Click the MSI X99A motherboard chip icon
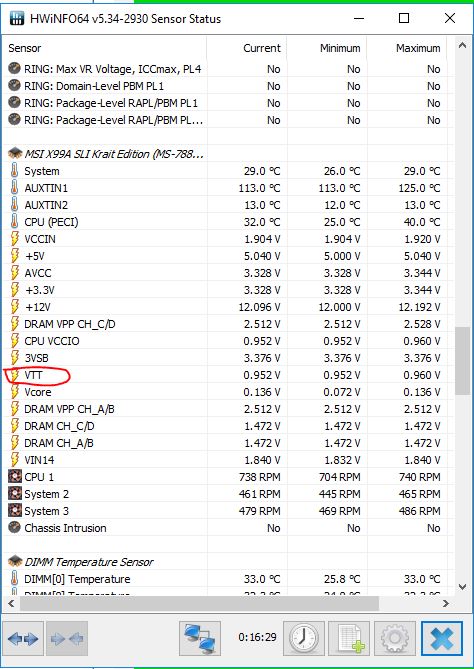Screen dimensions: 474x669 point(15,154)
